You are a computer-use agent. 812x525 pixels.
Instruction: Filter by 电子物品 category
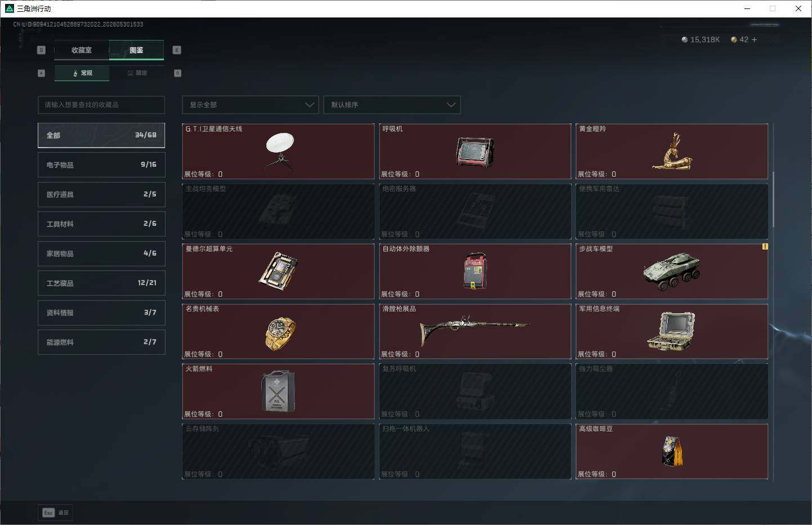click(101, 164)
